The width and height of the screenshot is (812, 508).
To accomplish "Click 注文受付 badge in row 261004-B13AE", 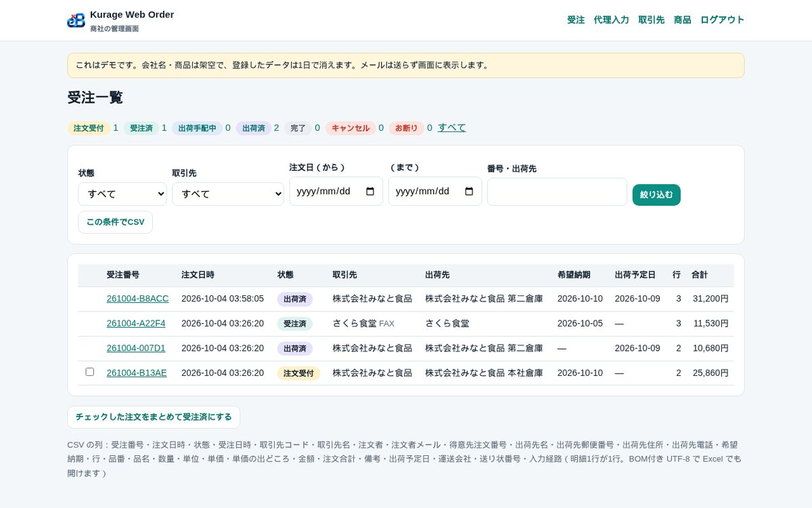I will 298,373.
